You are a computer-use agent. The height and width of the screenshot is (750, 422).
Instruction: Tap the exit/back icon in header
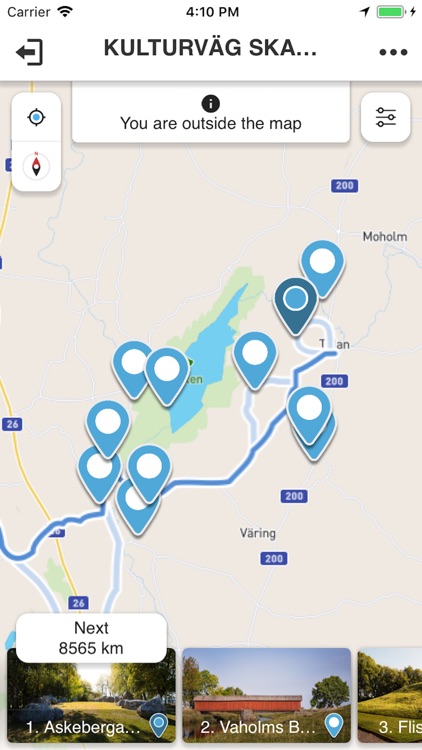30,52
